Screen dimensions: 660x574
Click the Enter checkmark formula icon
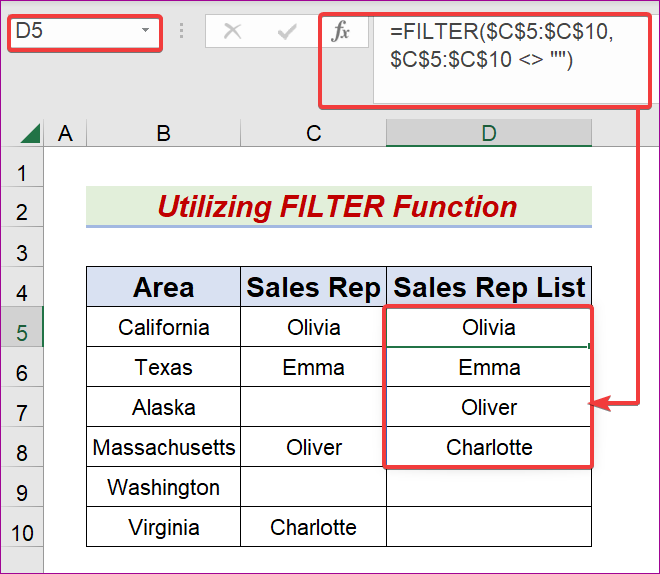point(288,32)
